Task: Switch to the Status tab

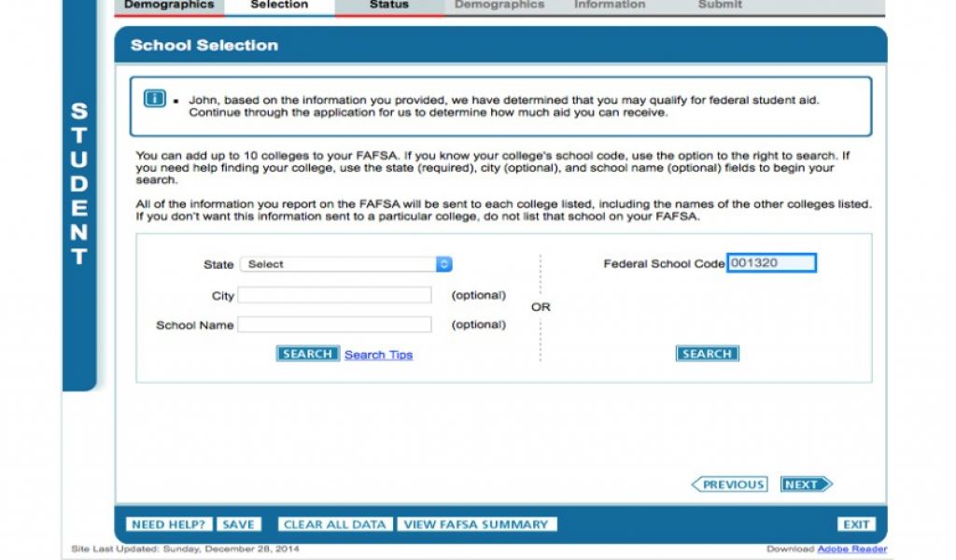Action: (389, 6)
